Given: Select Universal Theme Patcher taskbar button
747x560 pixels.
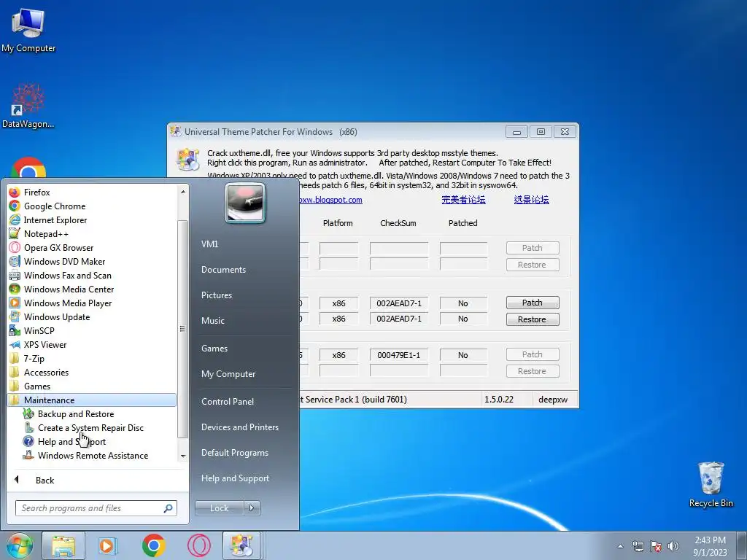Looking at the screenshot, I should (x=241, y=545).
